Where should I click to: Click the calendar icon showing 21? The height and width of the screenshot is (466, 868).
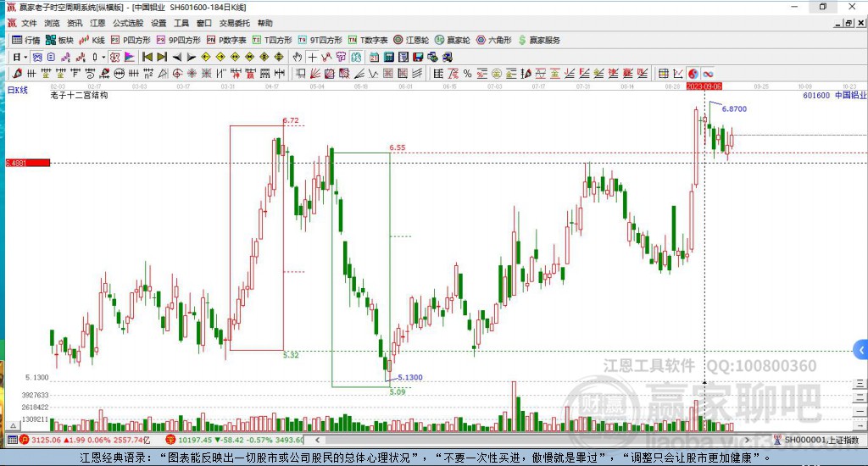coord(374,57)
